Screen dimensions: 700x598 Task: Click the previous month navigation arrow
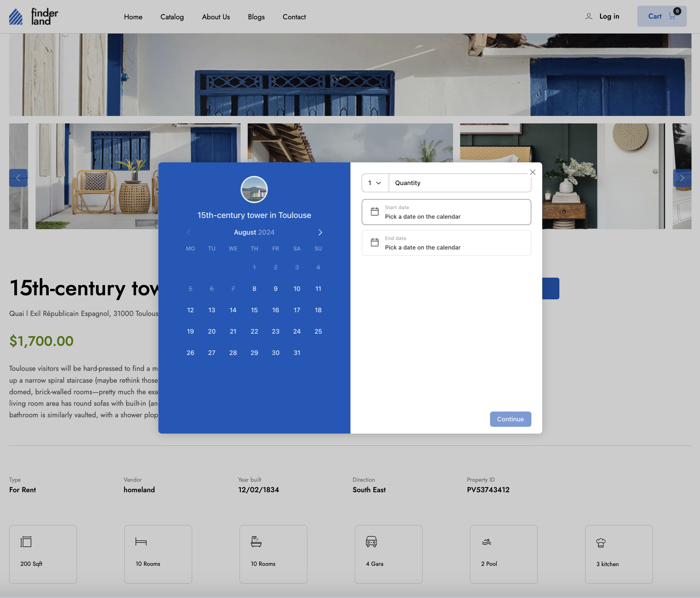coord(188,232)
